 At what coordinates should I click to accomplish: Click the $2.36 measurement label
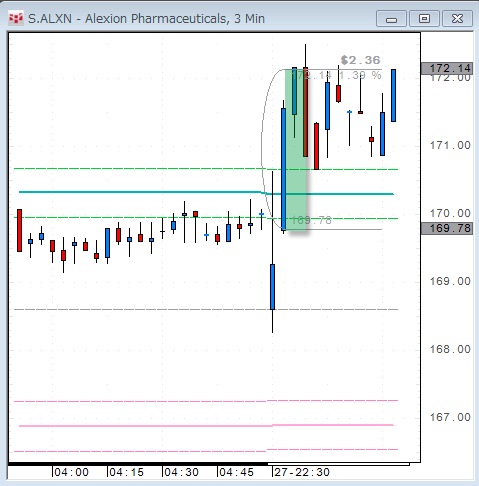click(360, 60)
